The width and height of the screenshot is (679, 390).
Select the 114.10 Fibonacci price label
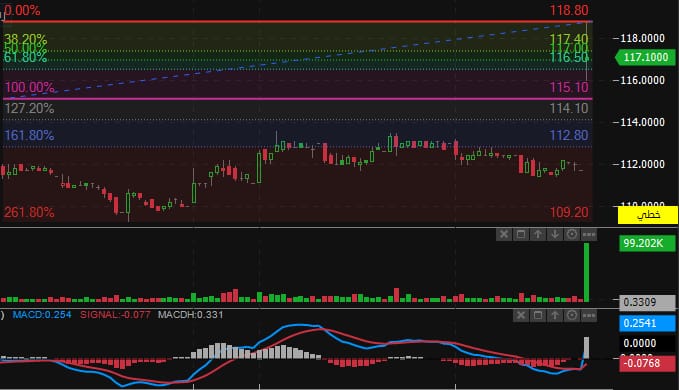point(569,108)
